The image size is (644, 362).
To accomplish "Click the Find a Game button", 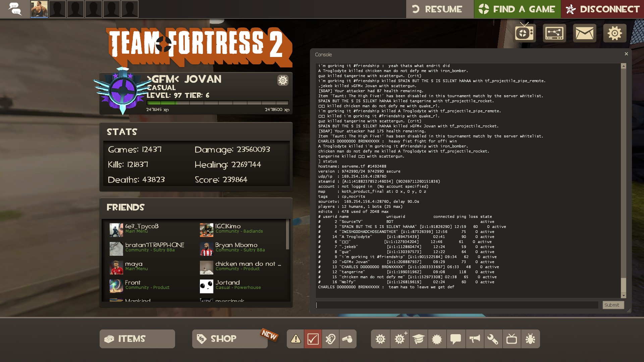I will point(517,9).
